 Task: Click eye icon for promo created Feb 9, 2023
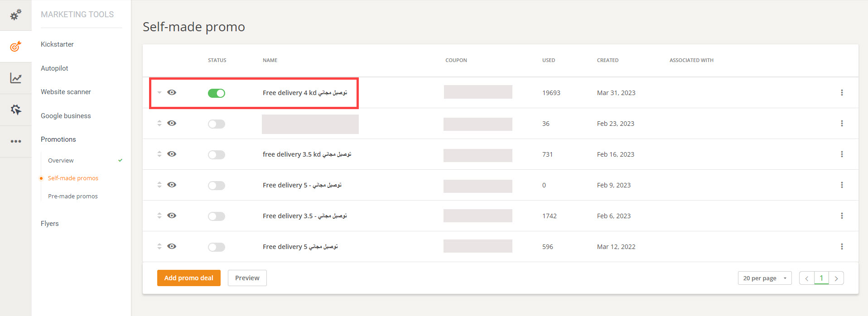tap(172, 185)
